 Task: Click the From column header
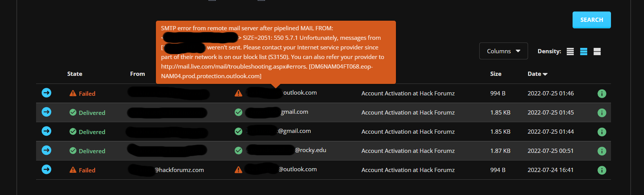137,74
